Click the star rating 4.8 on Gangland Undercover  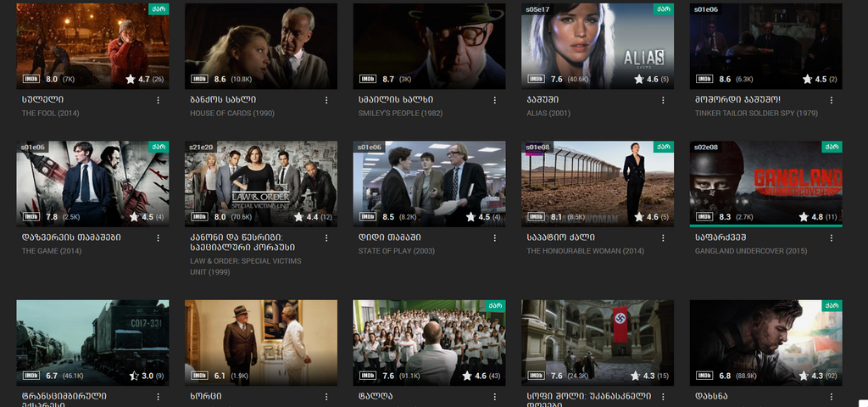point(818,217)
